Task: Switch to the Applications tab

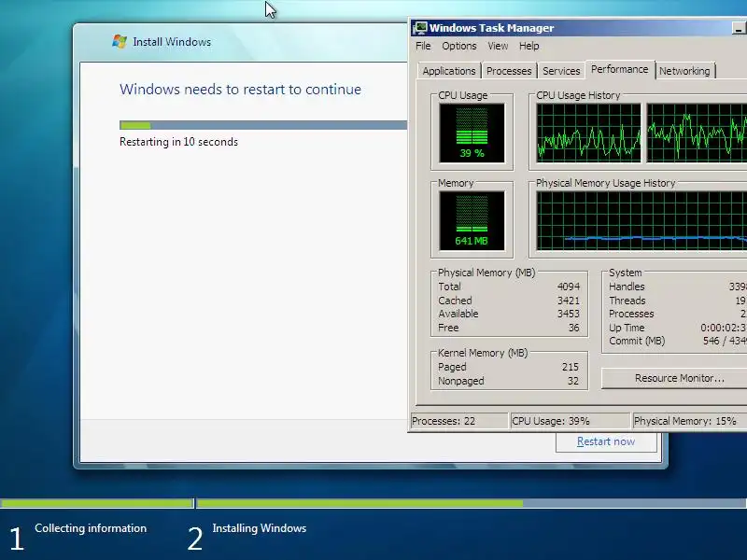Action: click(x=449, y=71)
